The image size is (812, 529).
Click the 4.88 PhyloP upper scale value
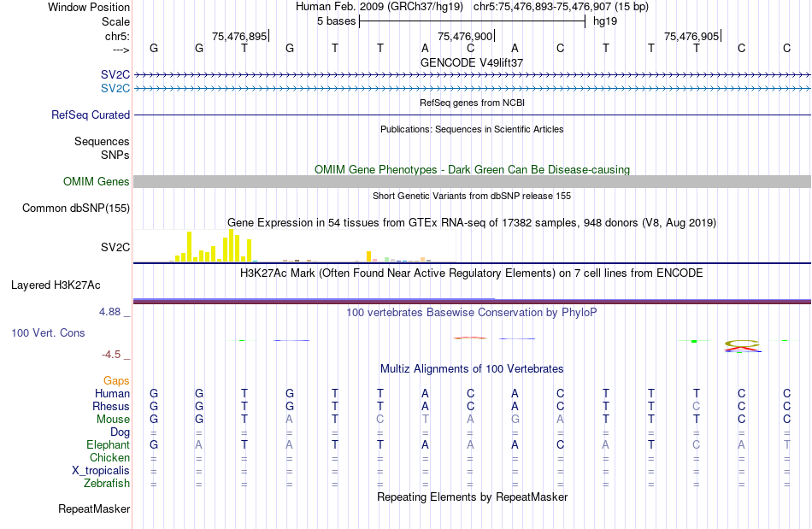[109, 312]
